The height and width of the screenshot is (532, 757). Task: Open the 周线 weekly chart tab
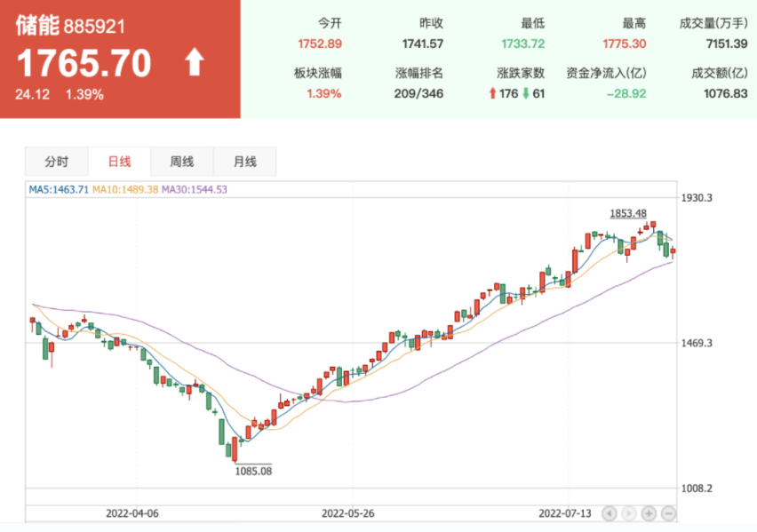[181, 162]
